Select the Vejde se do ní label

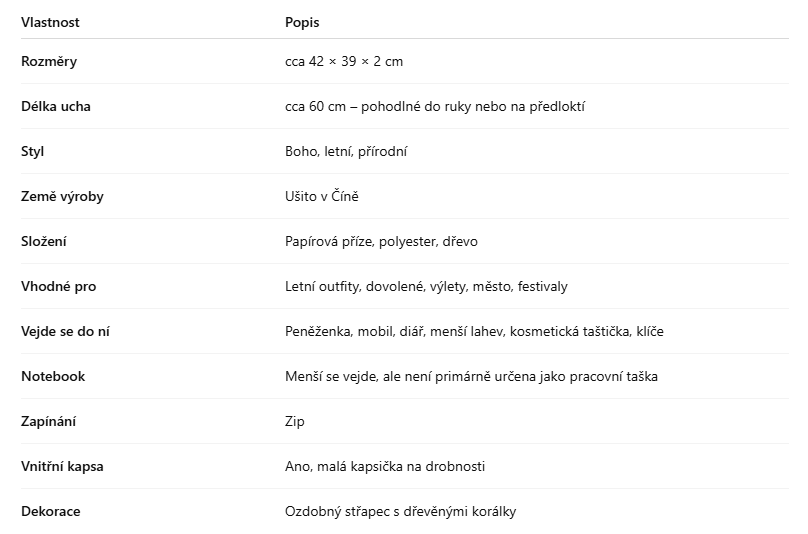pyautogui.click(x=65, y=331)
